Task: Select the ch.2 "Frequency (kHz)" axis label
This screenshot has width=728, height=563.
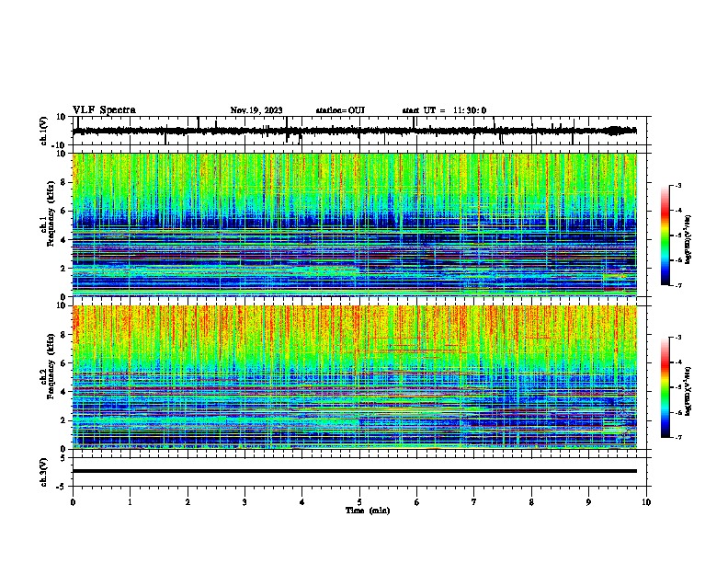Action: point(51,366)
